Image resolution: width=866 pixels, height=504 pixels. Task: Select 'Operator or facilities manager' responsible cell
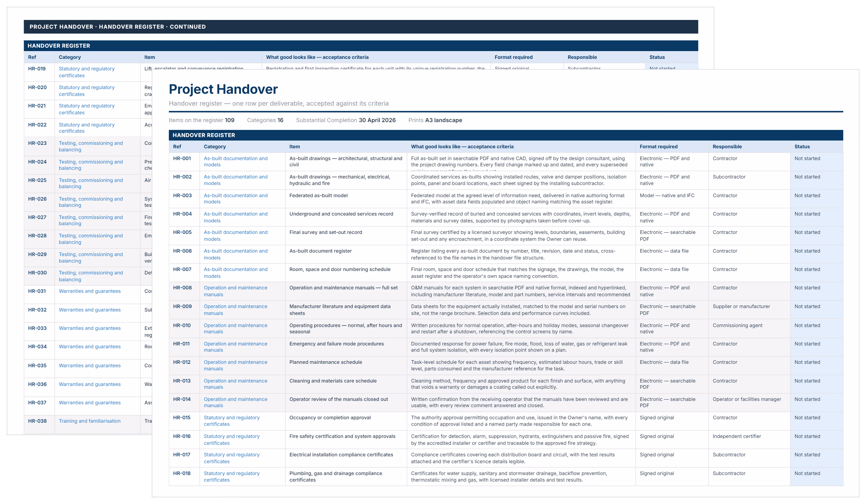(749, 403)
